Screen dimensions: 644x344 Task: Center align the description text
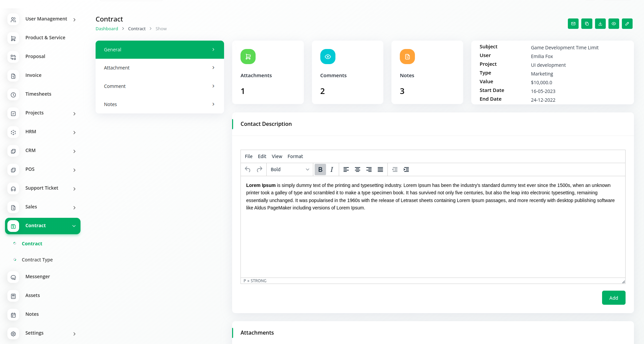pos(358,169)
